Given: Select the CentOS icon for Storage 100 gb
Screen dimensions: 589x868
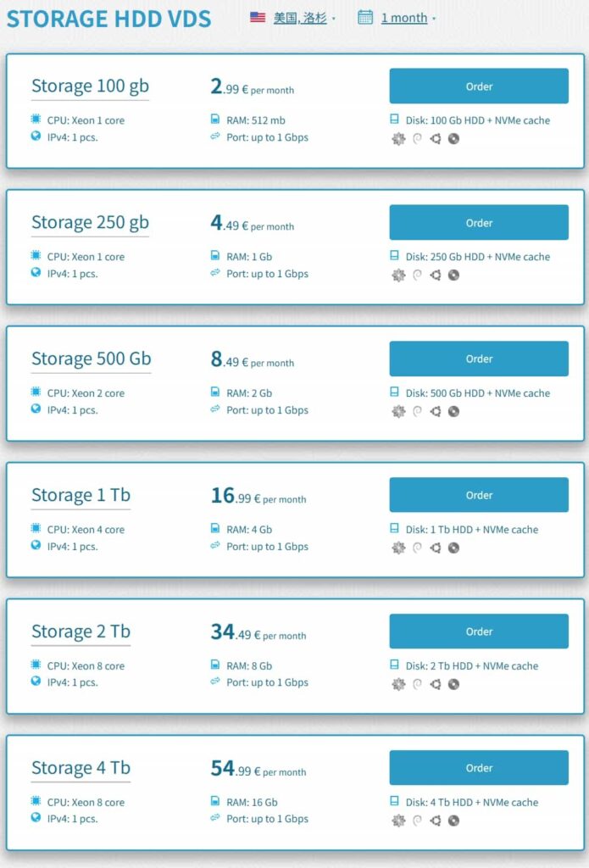Looking at the screenshot, I should (397, 138).
